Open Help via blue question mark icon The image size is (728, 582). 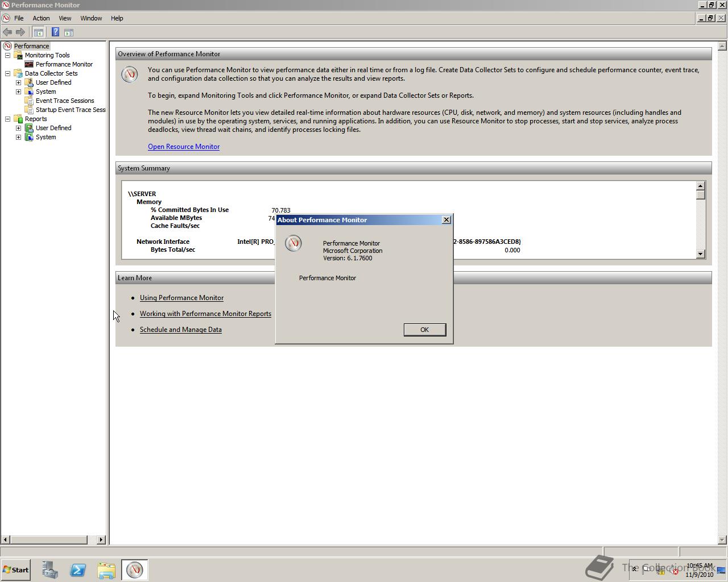click(x=55, y=32)
